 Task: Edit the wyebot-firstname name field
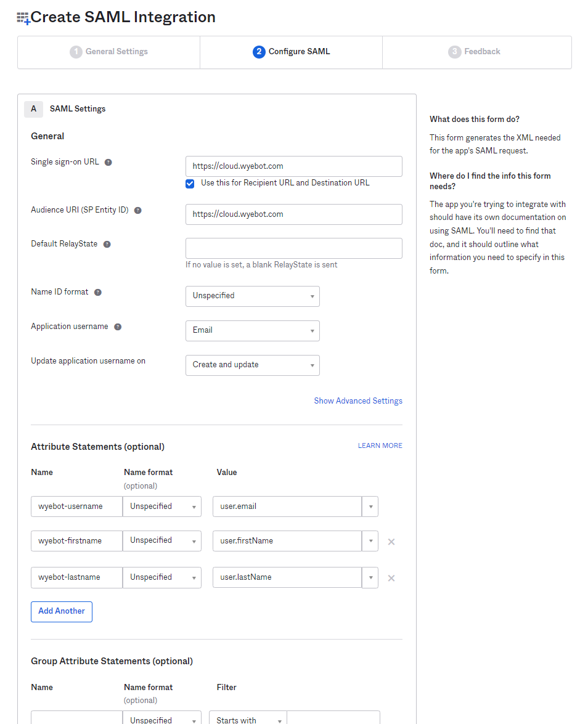click(76, 541)
